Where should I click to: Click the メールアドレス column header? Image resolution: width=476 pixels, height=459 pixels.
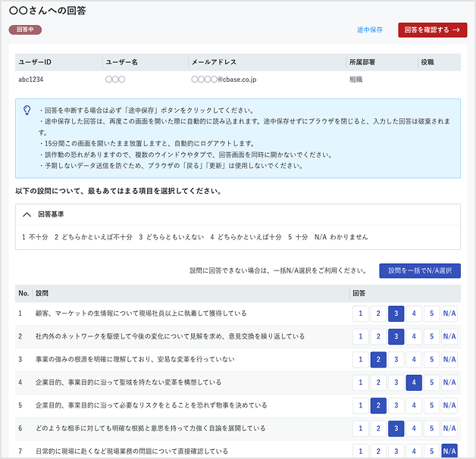click(x=214, y=62)
